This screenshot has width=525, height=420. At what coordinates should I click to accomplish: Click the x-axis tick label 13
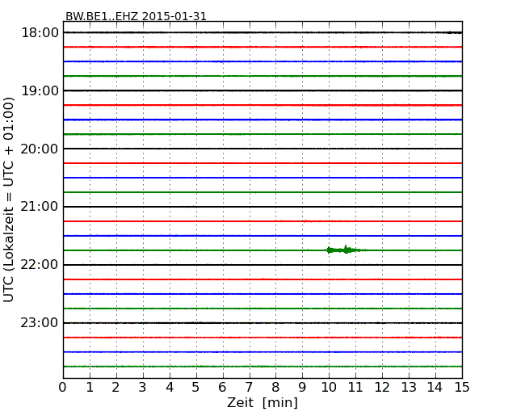click(409, 387)
